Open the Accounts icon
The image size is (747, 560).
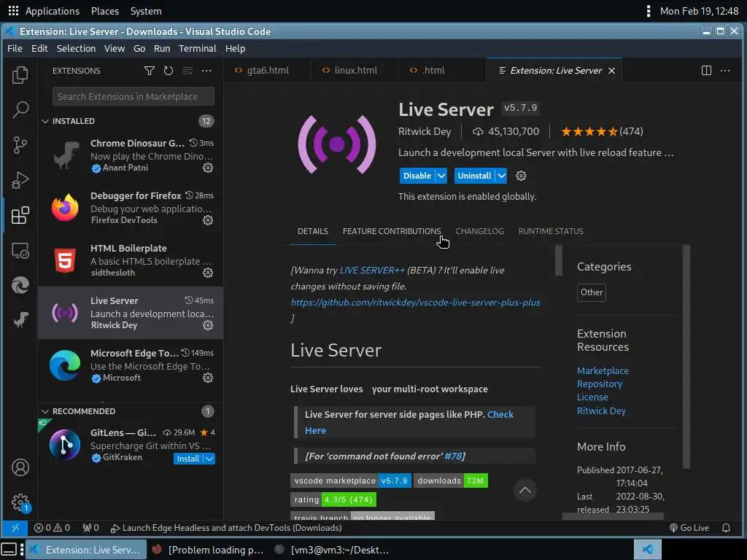tap(20, 467)
